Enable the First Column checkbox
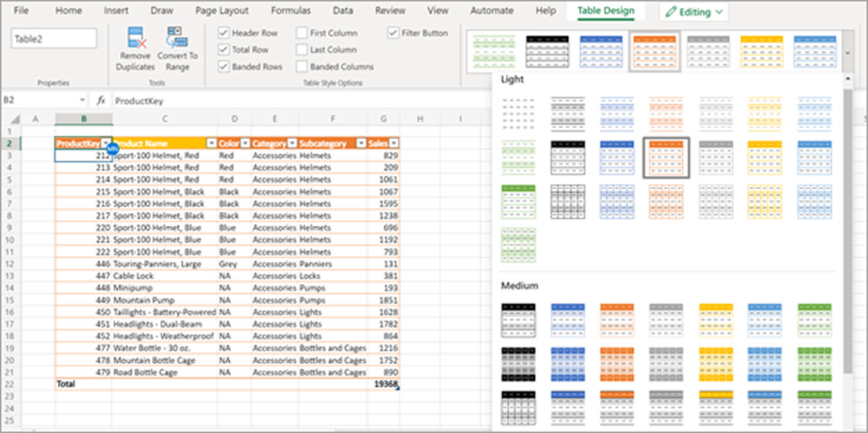This screenshot has height=433, width=868. coord(302,33)
